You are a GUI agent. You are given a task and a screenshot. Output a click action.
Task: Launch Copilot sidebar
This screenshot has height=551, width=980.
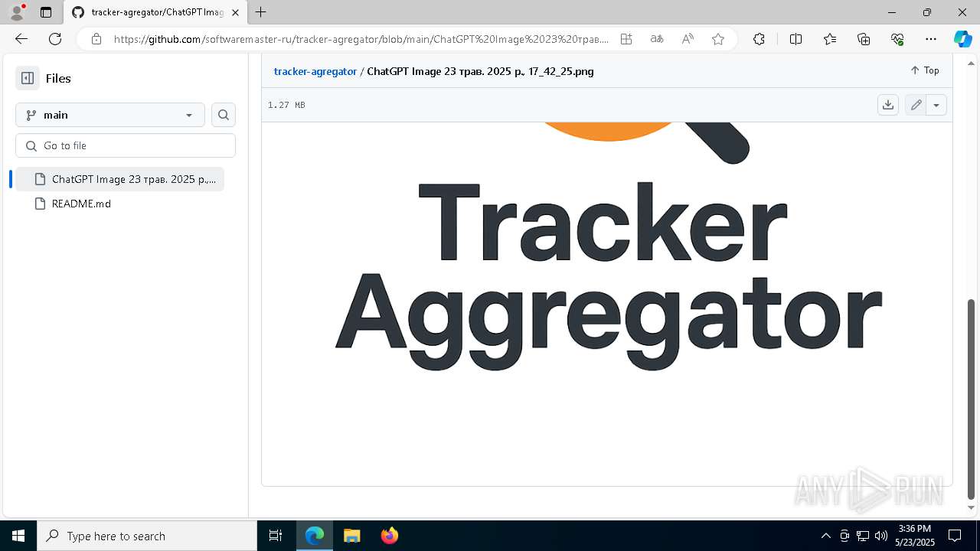click(x=962, y=39)
